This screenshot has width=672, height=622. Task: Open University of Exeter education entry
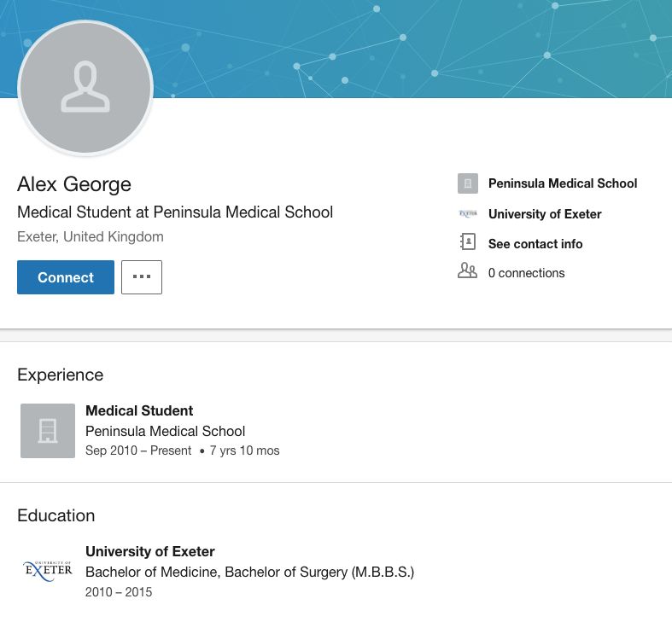tap(150, 551)
